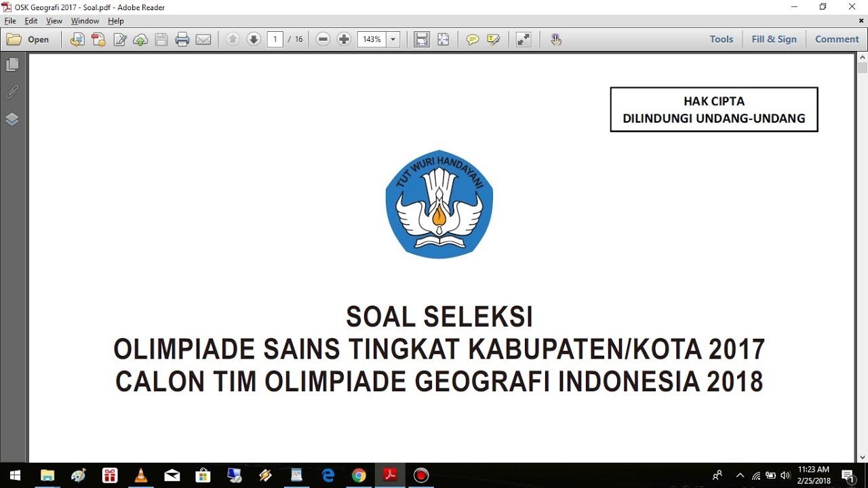Click the Convert to PDF online icon
The height and width of the screenshot is (488, 868).
coord(78,39)
